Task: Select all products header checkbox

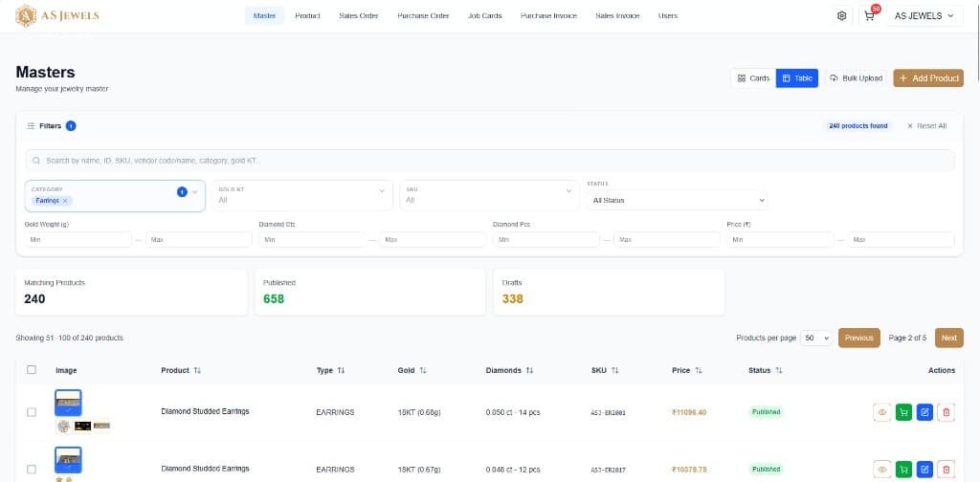Action: (x=32, y=369)
